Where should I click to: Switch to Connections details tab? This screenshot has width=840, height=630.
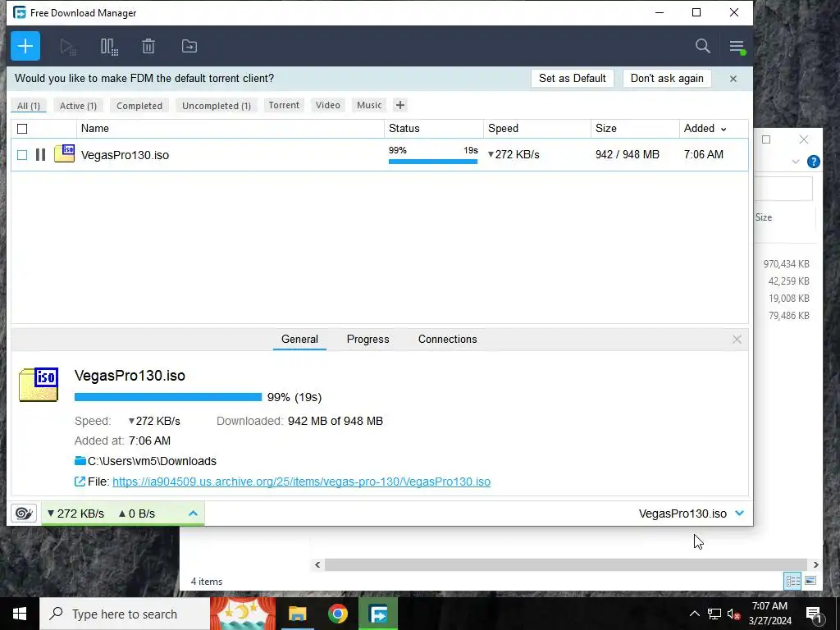click(x=447, y=339)
